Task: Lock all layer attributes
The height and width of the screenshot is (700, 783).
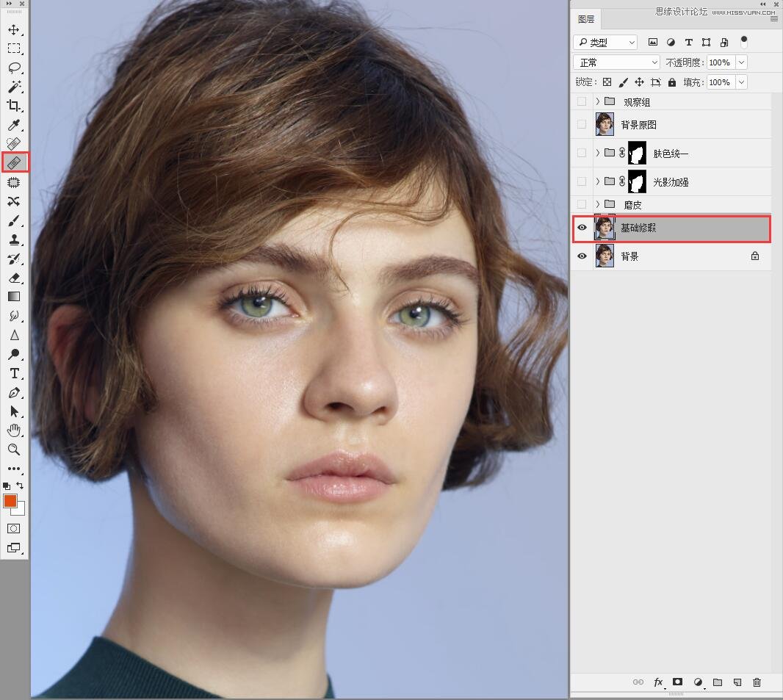Action: [x=672, y=82]
